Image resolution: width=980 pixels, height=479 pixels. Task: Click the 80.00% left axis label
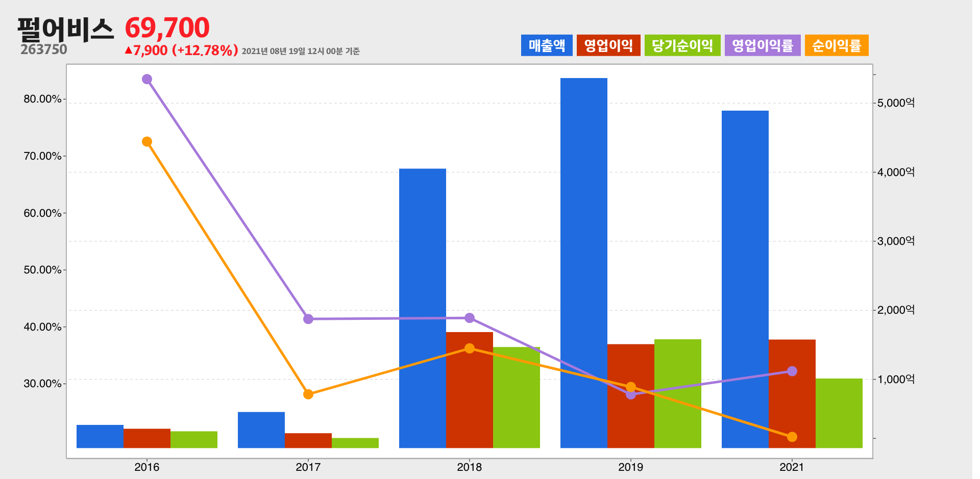pos(42,99)
